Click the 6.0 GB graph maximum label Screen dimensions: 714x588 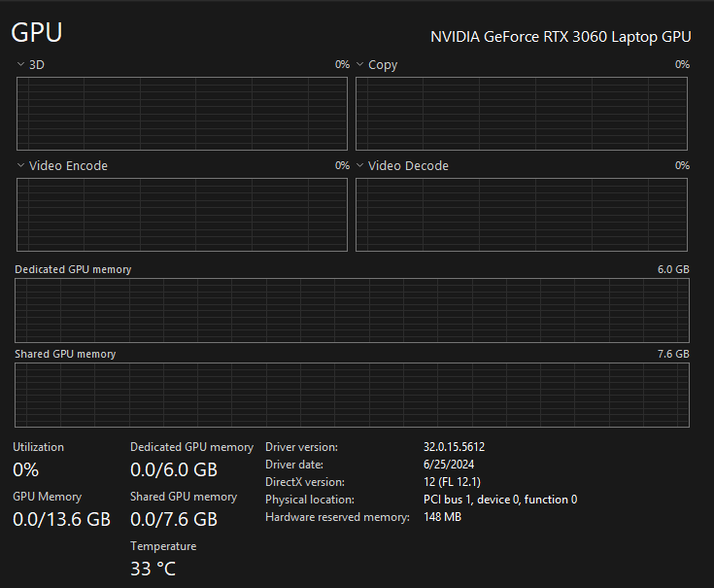[673, 269]
